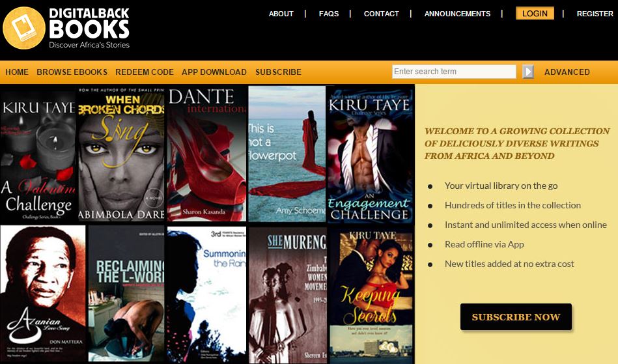Click 'Read offline via App' text
The width and height of the screenshot is (618, 364).
click(x=484, y=244)
